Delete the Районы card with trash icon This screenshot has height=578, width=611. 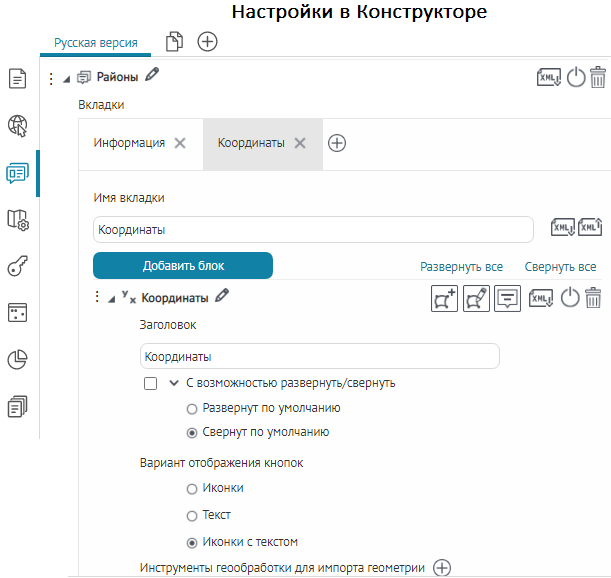pyautogui.click(x=598, y=78)
